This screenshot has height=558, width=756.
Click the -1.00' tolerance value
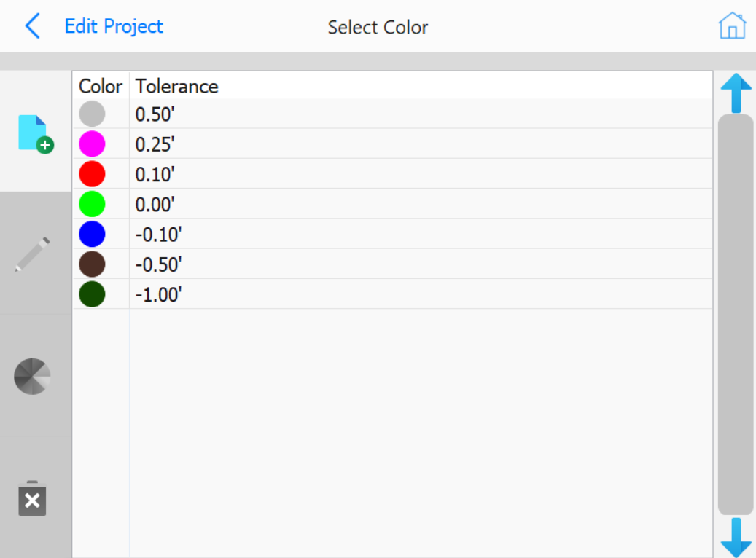159,295
